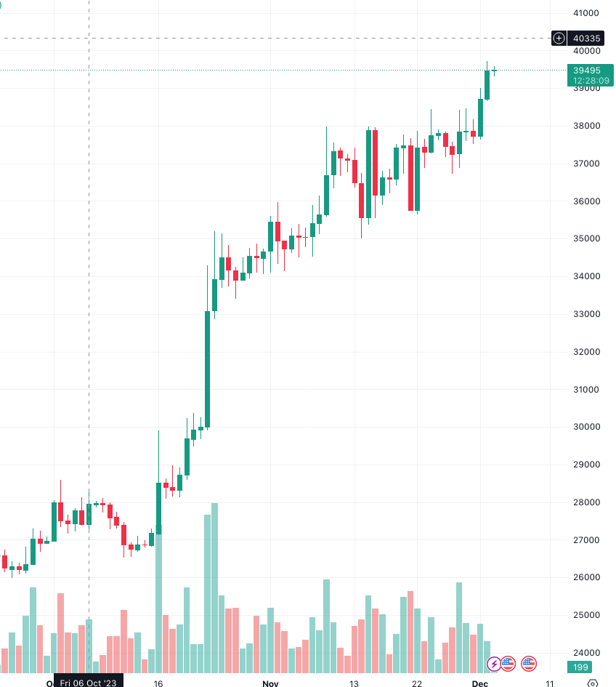The image size is (616, 687).
Task: Click the 16 date on time axis
Action: [x=158, y=683]
